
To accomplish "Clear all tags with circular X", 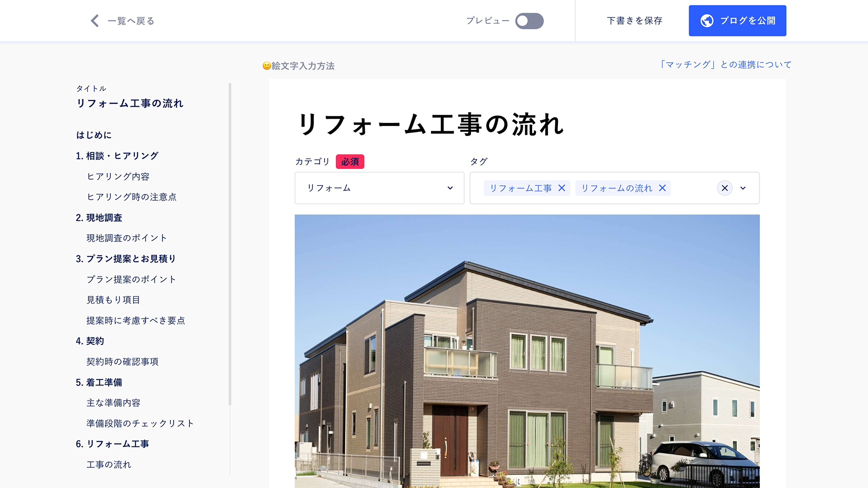I will (x=725, y=188).
